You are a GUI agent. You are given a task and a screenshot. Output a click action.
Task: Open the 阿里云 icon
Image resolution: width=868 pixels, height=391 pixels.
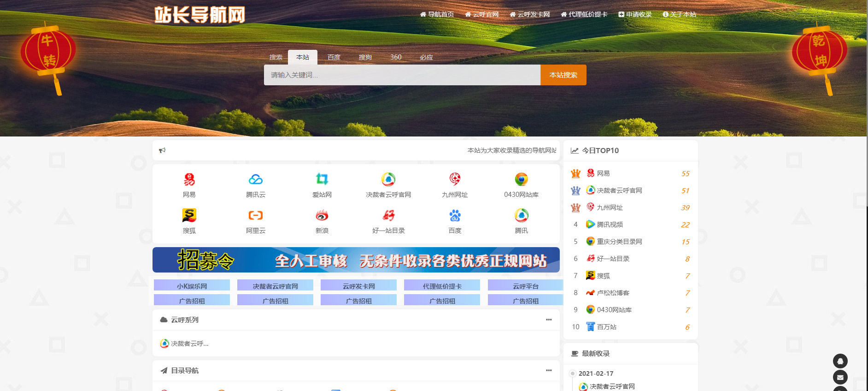point(255,215)
